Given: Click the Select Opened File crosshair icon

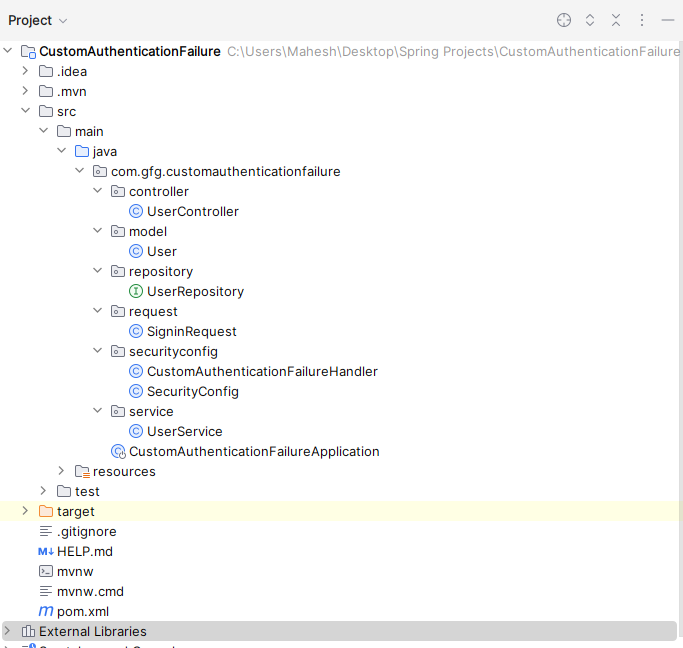Looking at the screenshot, I should coord(564,20).
